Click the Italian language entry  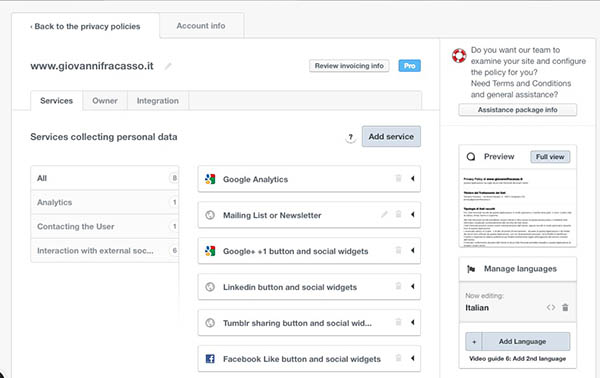[477, 308]
